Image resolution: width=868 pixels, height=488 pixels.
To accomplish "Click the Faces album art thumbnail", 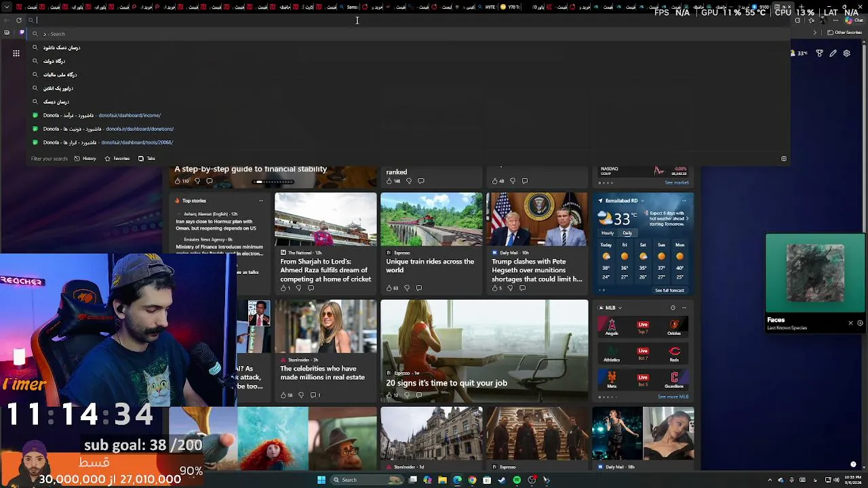I will [x=815, y=273].
